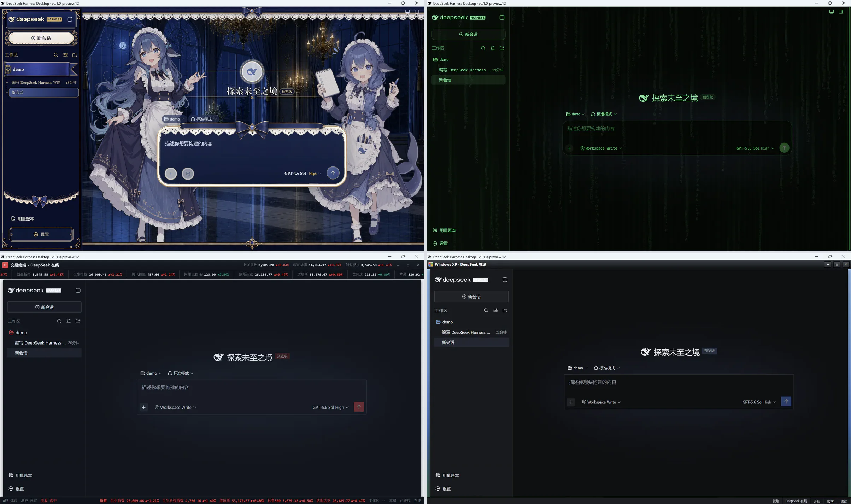Image resolution: width=851 pixels, height=504 pixels.
Task: Click the plus attach icon in Matrix window
Action: [x=569, y=148]
